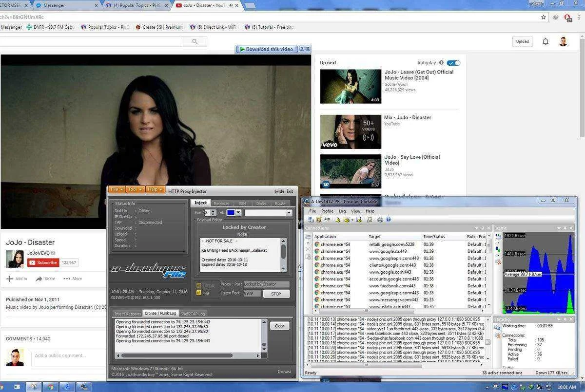Open Connections panel dropdown arrow in Proxifier
The width and height of the screenshot is (585, 392).
tap(477, 228)
